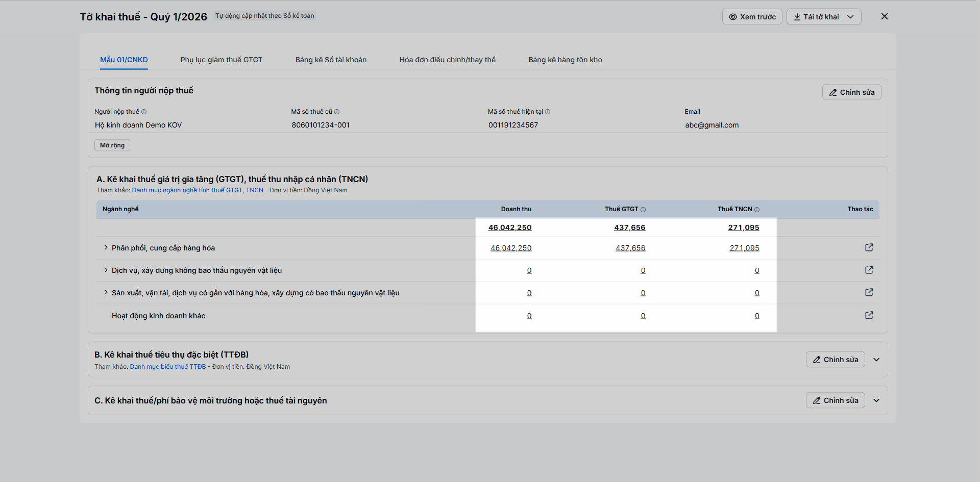Open external link for Sản xuất, vận tải row
980x482 pixels.
point(869,292)
